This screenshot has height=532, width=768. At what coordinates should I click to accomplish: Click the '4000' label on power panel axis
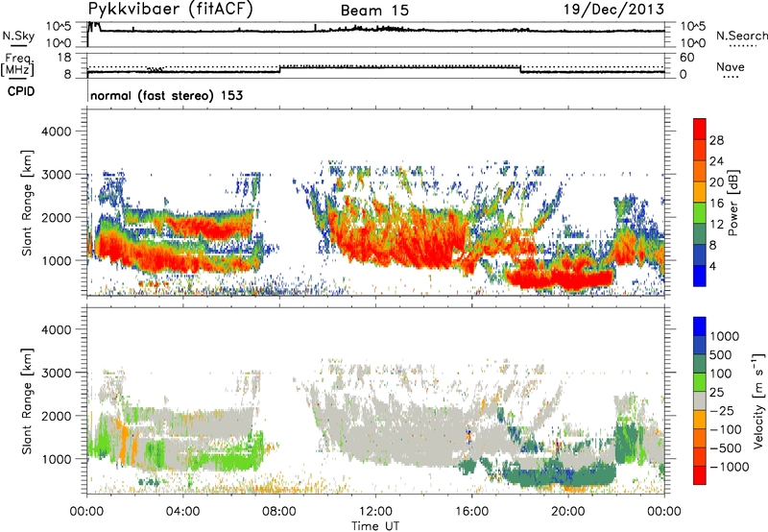pyautogui.click(x=56, y=132)
